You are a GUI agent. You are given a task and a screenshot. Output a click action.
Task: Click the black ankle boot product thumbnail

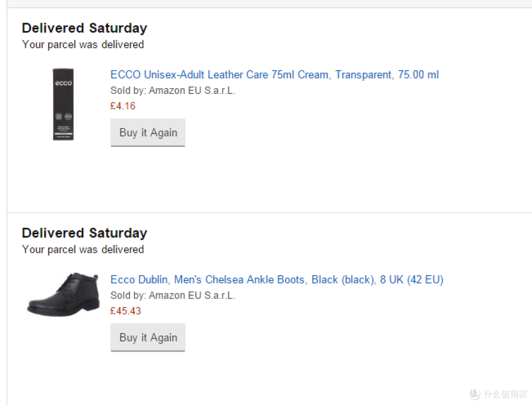64,294
